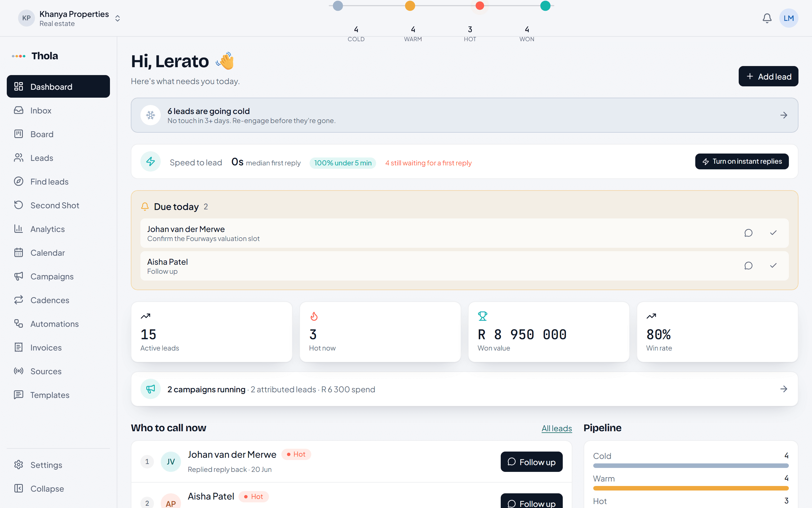
Task: Open the Johan van der Merwe due task row
Action: (464, 233)
